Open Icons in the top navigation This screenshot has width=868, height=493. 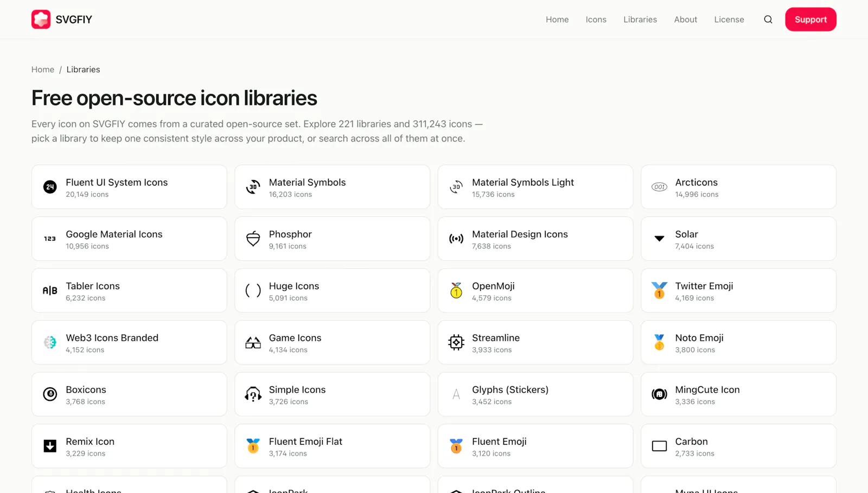596,20
